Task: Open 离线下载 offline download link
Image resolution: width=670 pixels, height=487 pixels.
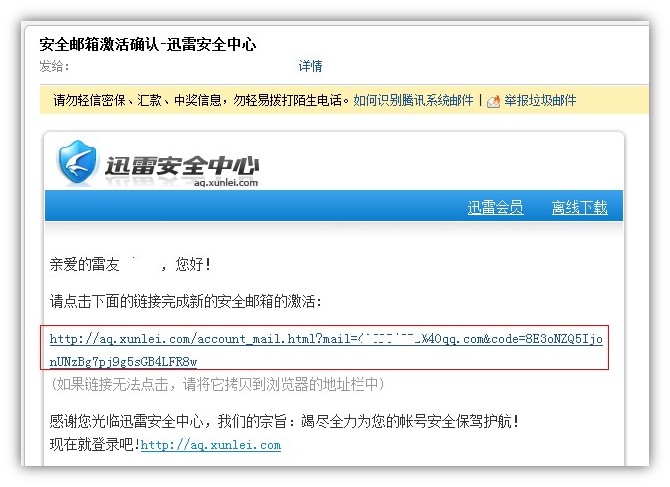Action: (579, 207)
